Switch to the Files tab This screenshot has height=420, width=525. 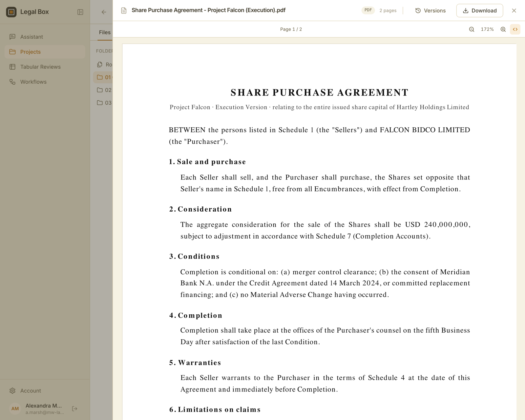click(x=105, y=32)
